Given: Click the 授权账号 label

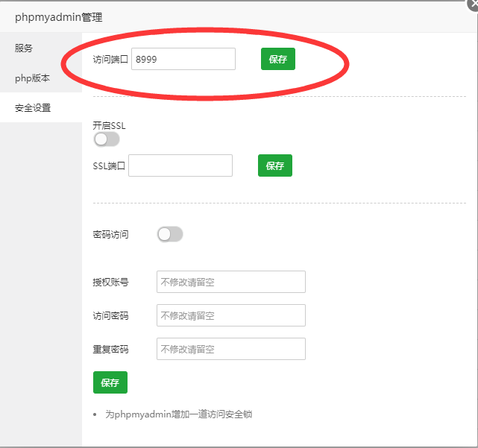Looking at the screenshot, I should click(x=110, y=282).
